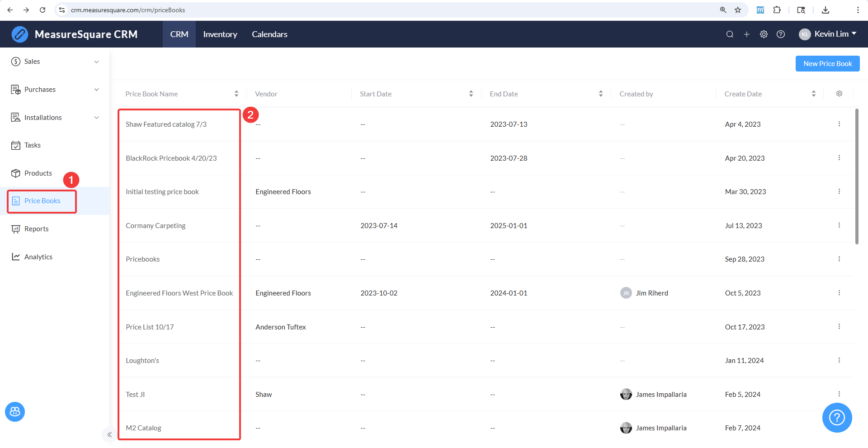Image resolution: width=868 pixels, height=448 pixels.
Task: Open Analytics in the sidebar
Action: pyautogui.click(x=55, y=257)
